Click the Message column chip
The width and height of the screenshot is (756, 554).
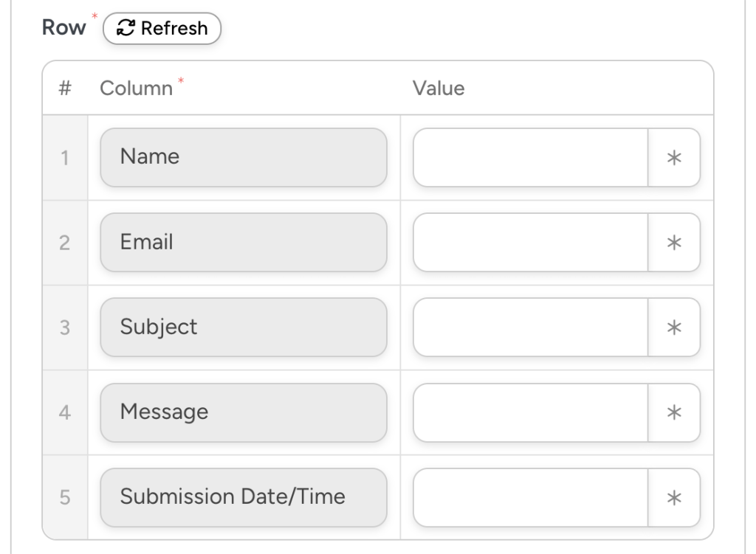click(244, 412)
